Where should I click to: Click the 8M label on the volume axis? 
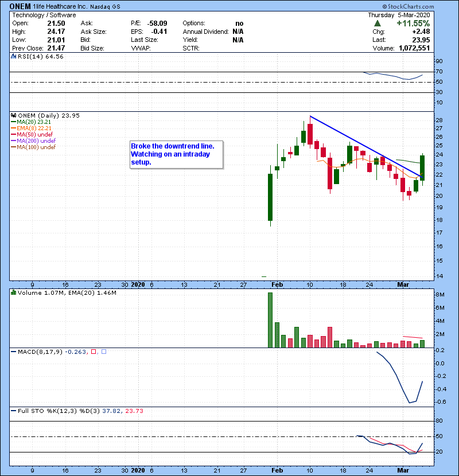click(x=440, y=294)
